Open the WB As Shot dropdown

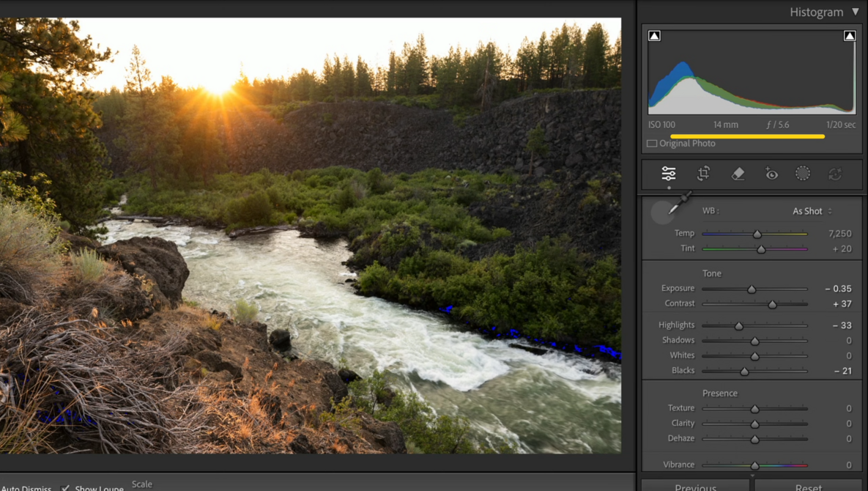[x=809, y=210]
